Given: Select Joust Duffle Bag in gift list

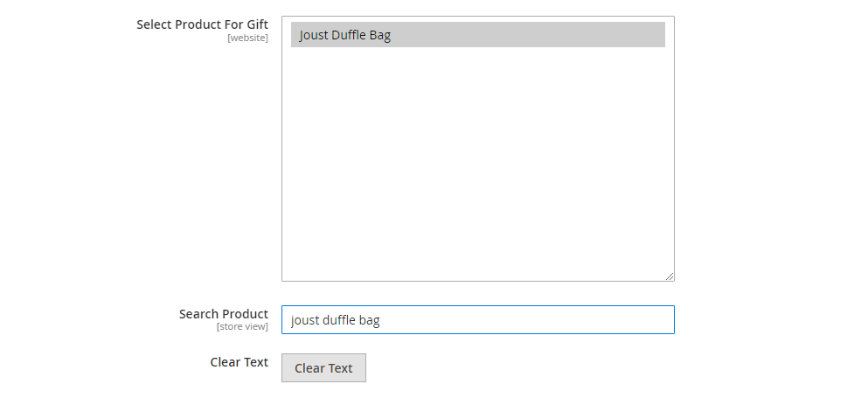Looking at the screenshot, I should 478,35.
